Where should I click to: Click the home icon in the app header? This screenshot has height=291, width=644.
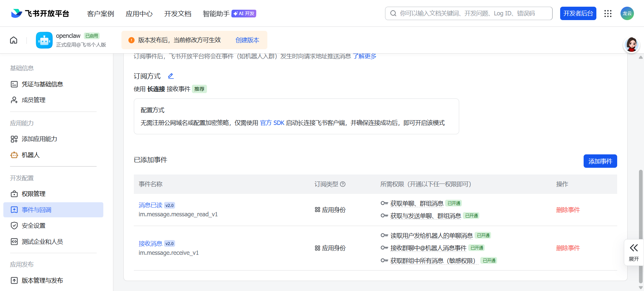[14, 40]
